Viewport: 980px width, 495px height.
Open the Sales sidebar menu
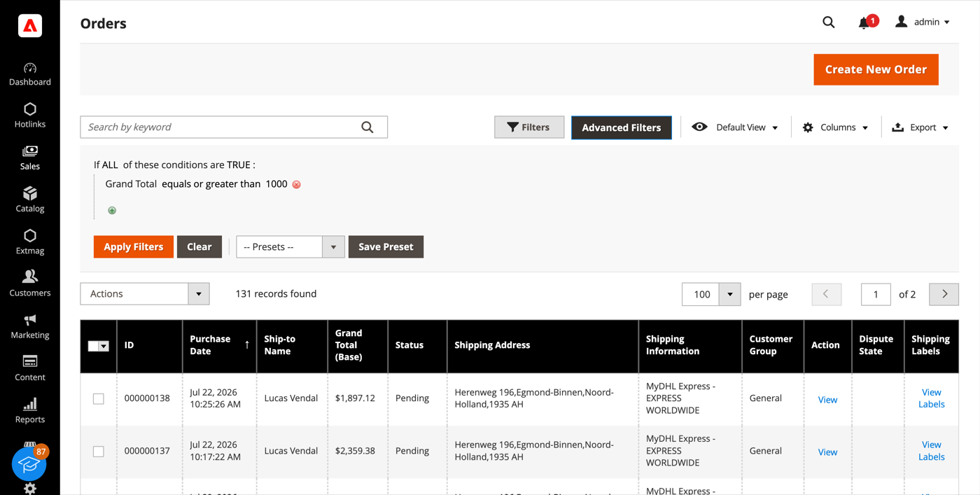pyautogui.click(x=30, y=158)
